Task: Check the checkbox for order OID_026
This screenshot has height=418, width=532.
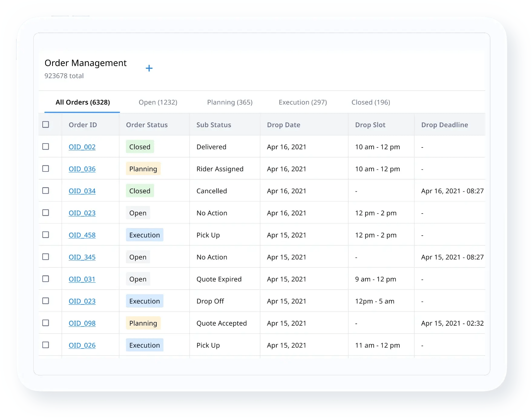Action: click(46, 345)
